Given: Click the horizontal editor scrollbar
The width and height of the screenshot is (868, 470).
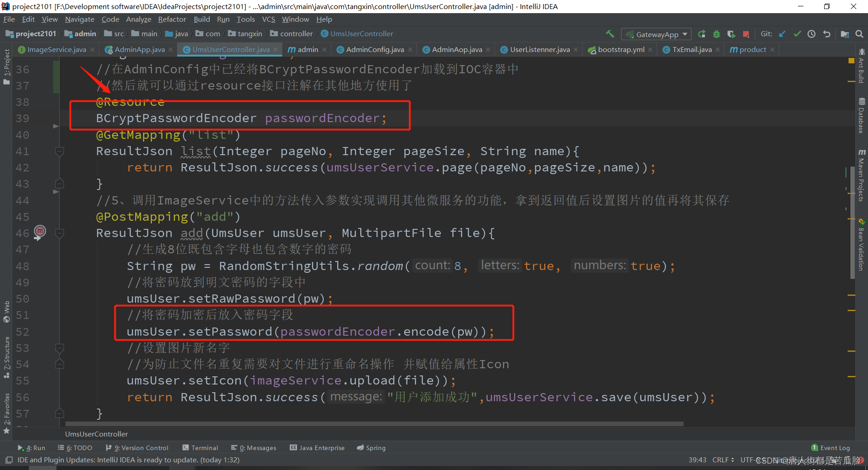Looking at the screenshot, I should point(374,424).
